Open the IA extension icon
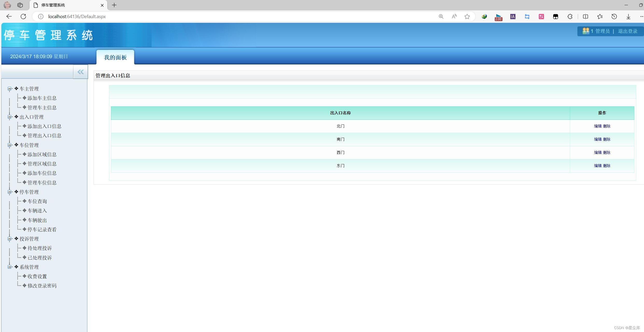The height and width of the screenshot is (332, 644). pos(513,17)
